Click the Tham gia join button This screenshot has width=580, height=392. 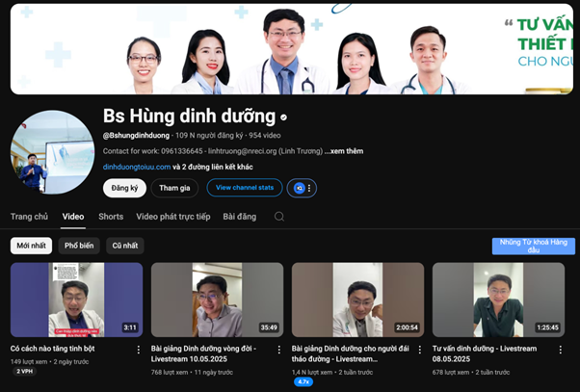(174, 188)
